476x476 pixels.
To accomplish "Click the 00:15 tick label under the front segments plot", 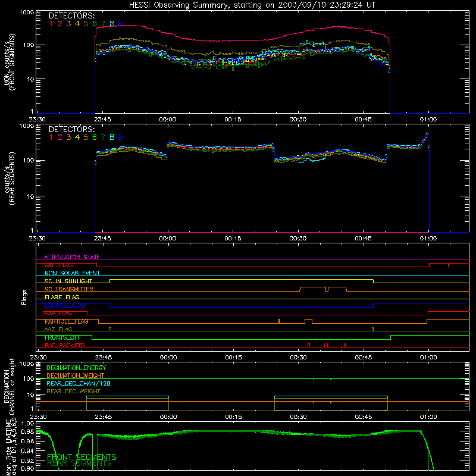I will pyautogui.click(x=233, y=120).
